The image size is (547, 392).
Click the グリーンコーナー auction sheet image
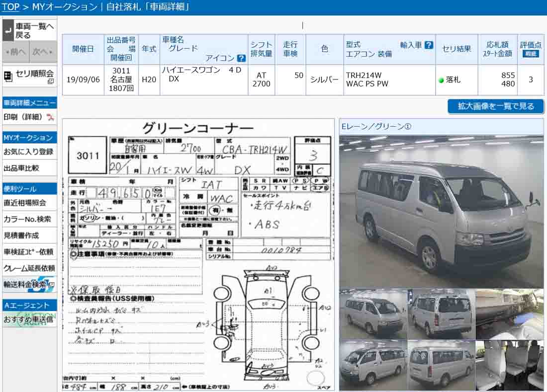pyautogui.click(x=198, y=255)
